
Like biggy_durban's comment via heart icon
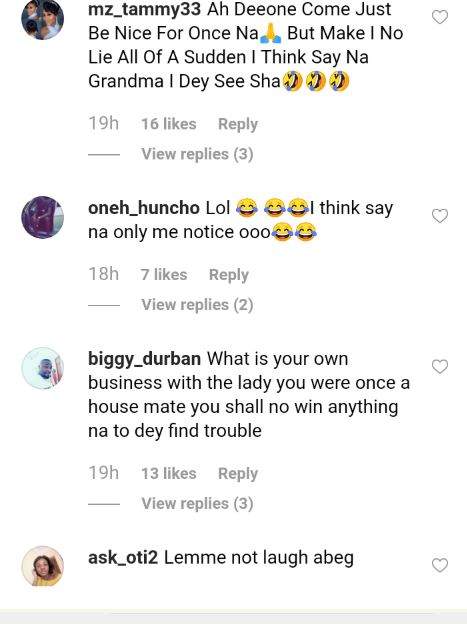pyautogui.click(x=440, y=367)
